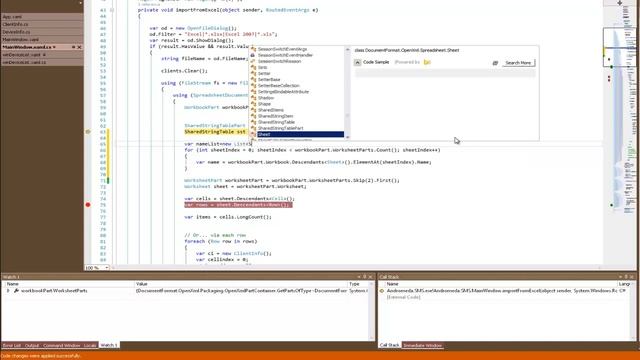Pin the MainWindow.xaml.cs document tab
This screenshot has width=640, height=360.
(73, 47)
